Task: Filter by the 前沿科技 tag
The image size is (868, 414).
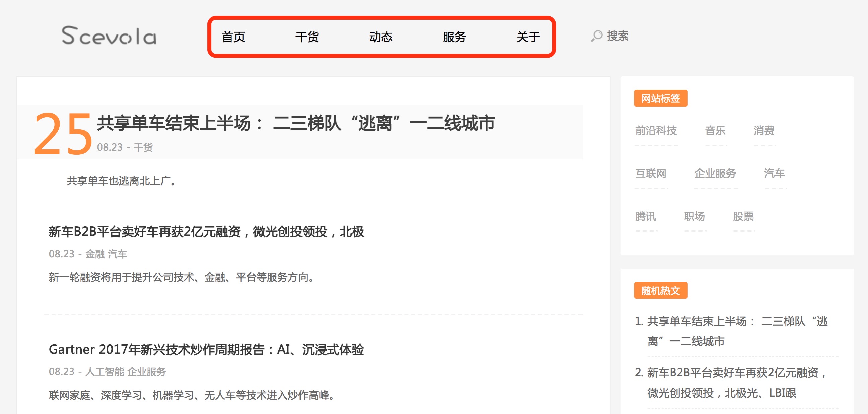Action: (656, 131)
